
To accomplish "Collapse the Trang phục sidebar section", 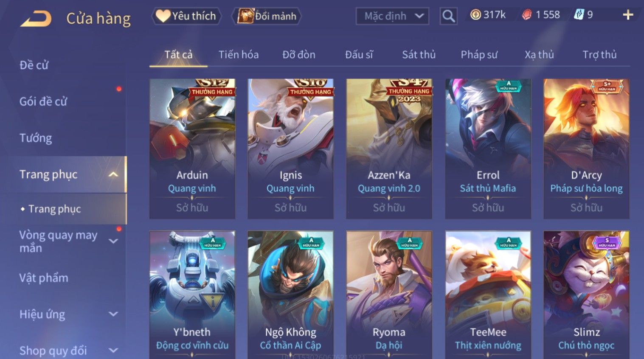I will 113,174.
